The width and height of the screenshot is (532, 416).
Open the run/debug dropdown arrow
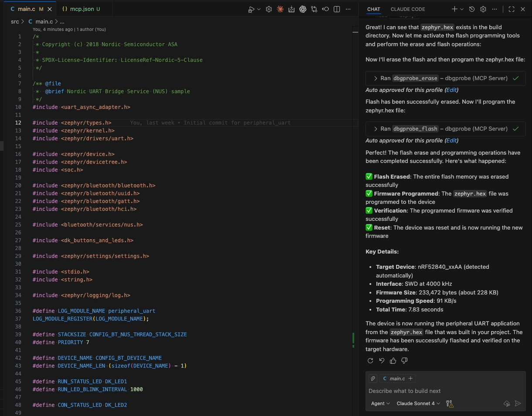[x=259, y=9]
